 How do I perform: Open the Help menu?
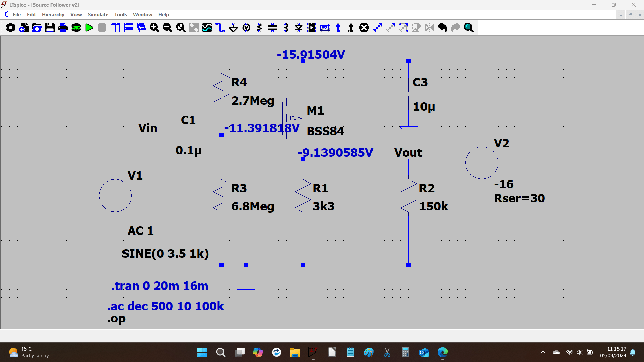click(164, 15)
